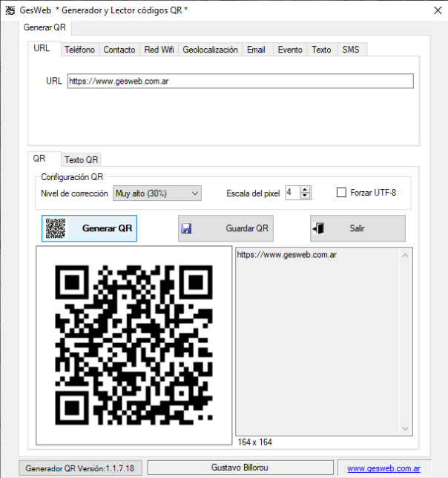The width and height of the screenshot is (448, 478).
Task: Go to the Geolocalización tab
Action: pyautogui.click(x=210, y=50)
